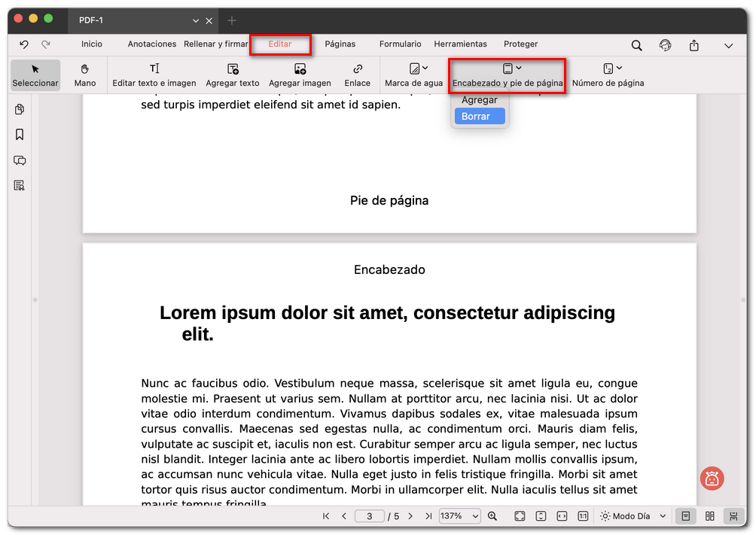This screenshot has height=535, width=756.
Task: Toggle two-page view layout
Action: [x=709, y=516]
